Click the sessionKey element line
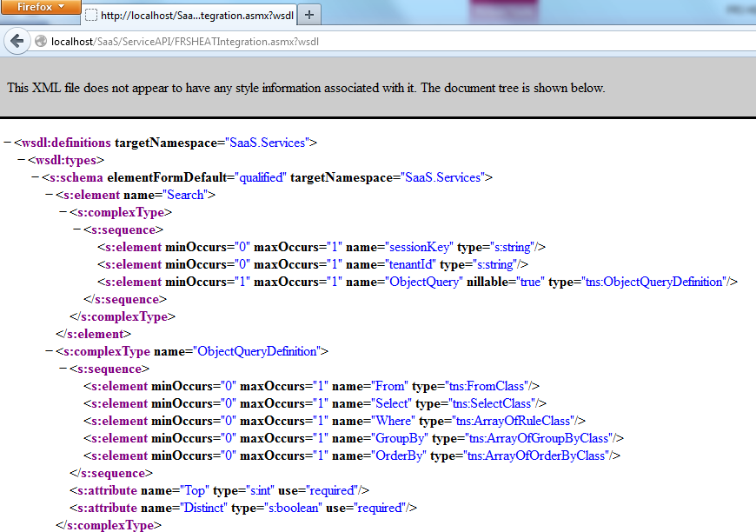Viewport: 756px width, 532px height. [x=321, y=247]
